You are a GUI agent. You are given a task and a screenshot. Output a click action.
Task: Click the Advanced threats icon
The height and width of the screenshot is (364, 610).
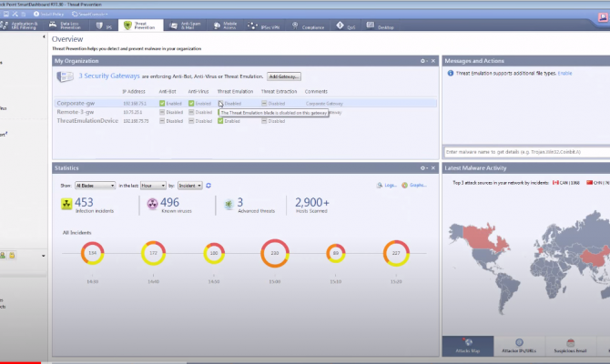pos(227,206)
